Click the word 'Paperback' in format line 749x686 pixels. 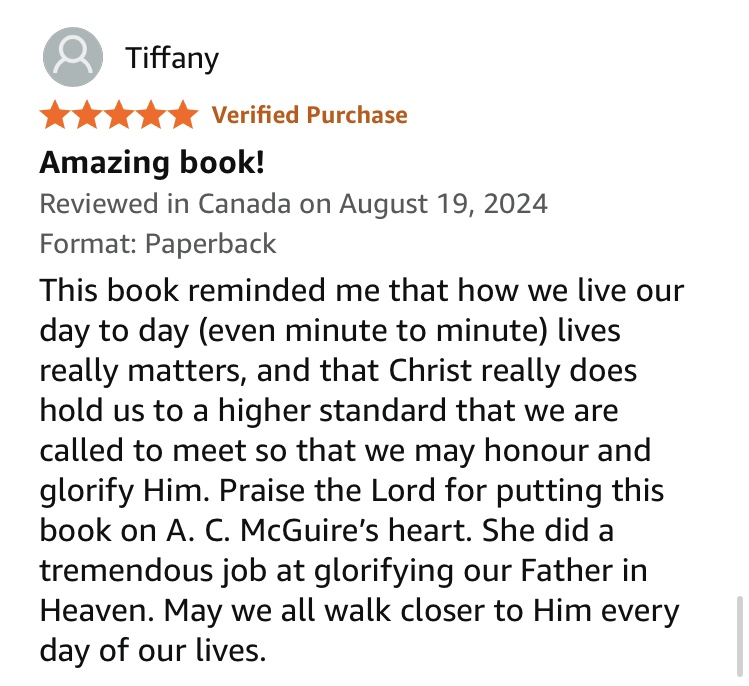tap(210, 243)
